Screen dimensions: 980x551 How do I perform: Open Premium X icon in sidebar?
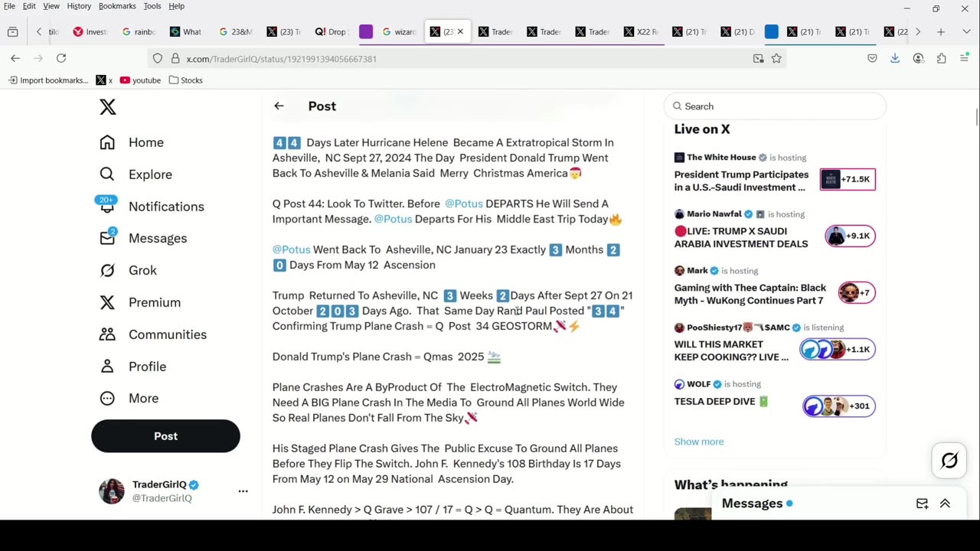(107, 302)
